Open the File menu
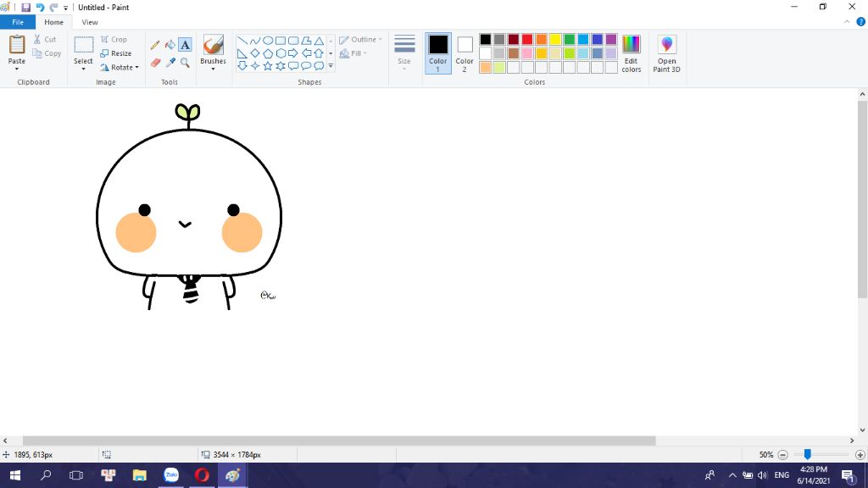 pos(18,22)
